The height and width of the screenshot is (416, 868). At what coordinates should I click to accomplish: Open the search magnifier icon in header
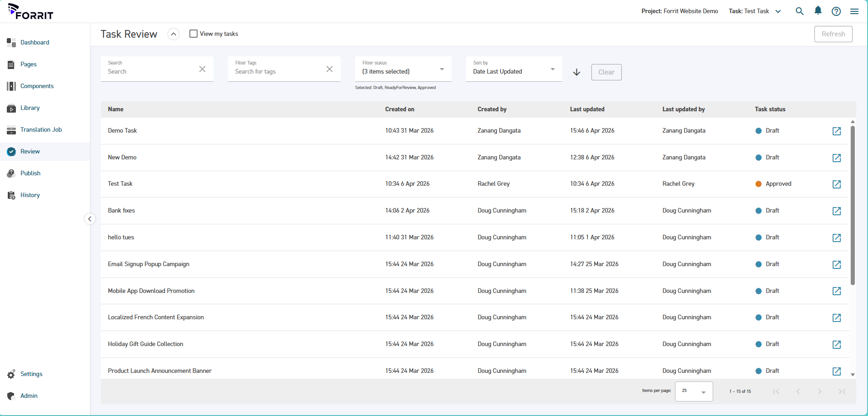(x=799, y=11)
